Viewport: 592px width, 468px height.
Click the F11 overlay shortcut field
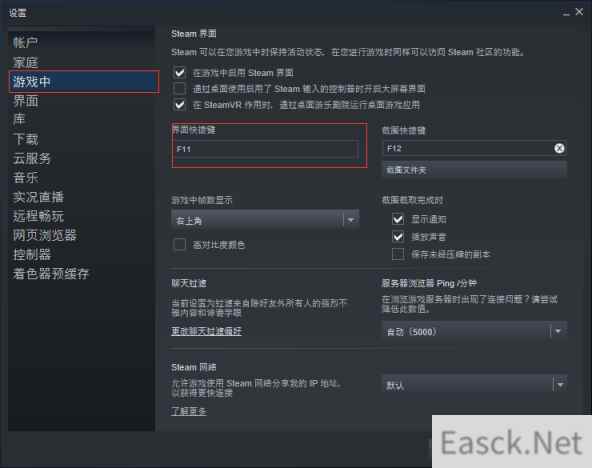tap(265, 149)
